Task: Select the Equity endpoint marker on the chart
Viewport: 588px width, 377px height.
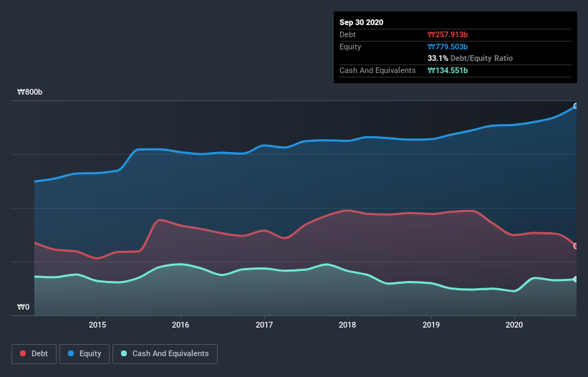Action: coord(576,106)
